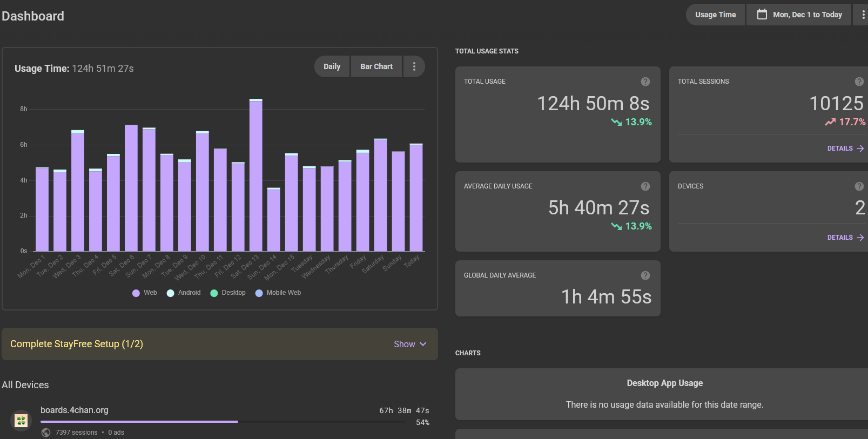Viewport: 868px width, 439px height.
Task: Open Total Sessions DETAILS link
Action: (x=845, y=148)
